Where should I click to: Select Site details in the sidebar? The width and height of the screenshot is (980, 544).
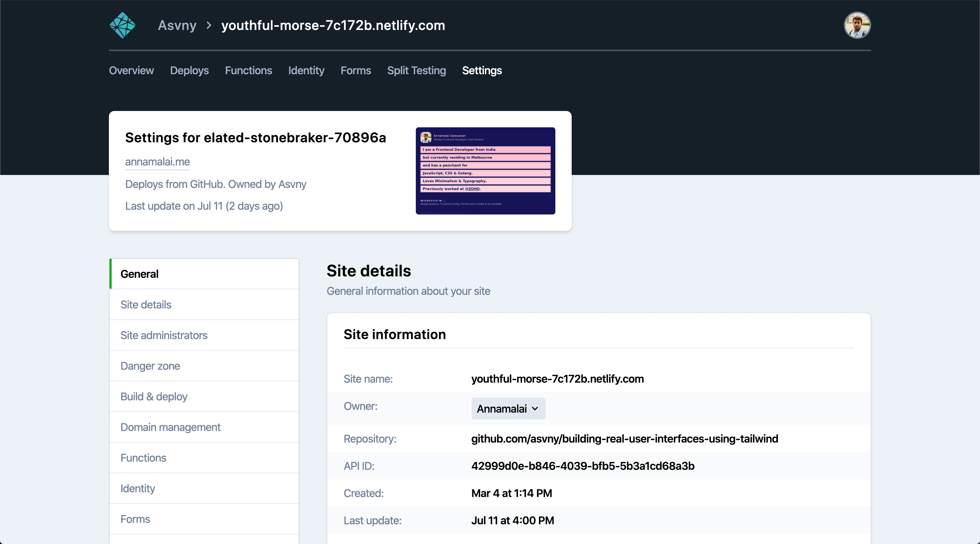146,305
